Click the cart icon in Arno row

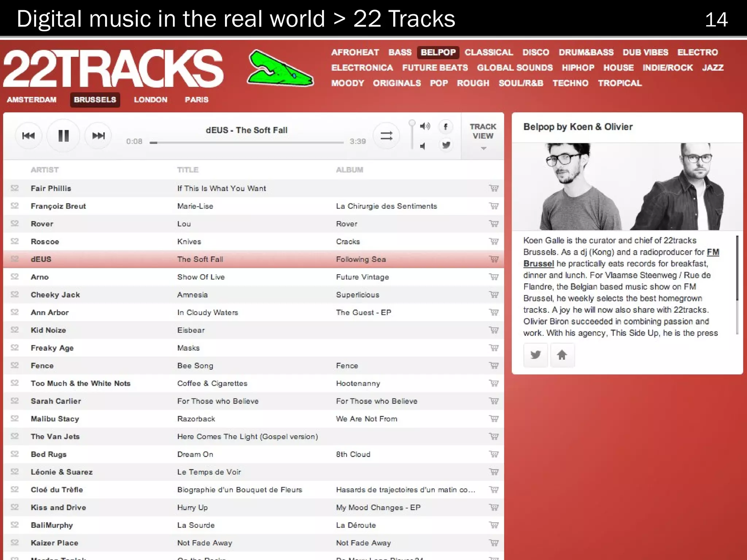pyautogui.click(x=494, y=277)
